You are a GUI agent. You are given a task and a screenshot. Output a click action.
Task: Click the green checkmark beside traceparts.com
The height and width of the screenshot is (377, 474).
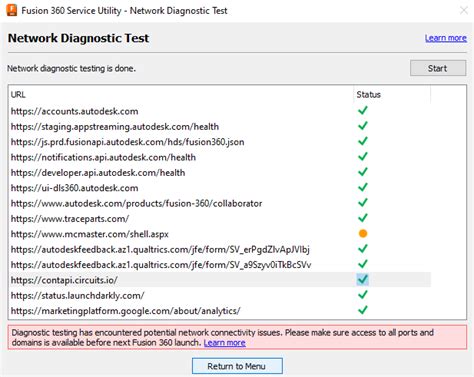click(363, 218)
